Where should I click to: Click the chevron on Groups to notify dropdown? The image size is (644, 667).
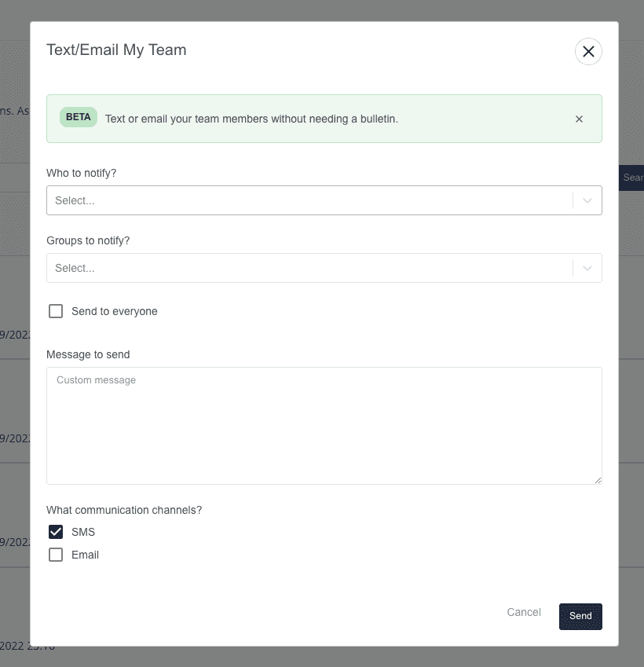586,268
